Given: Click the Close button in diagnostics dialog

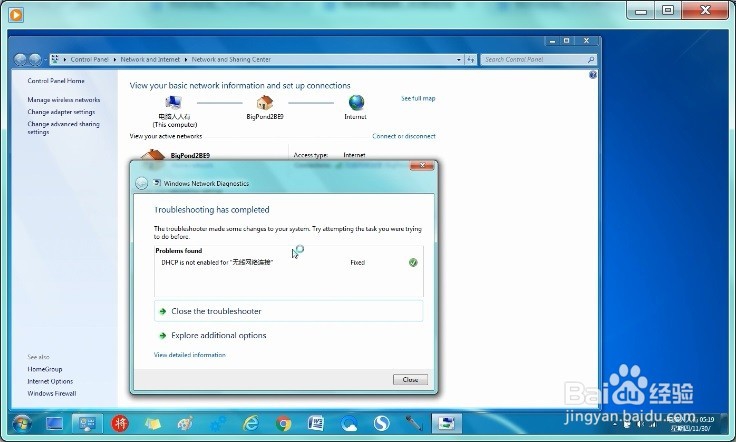Looking at the screenshot, I should coord(410,380).
